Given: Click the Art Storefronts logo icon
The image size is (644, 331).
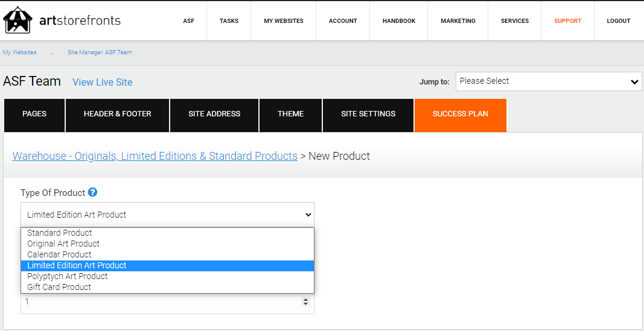Looking at the screenshot, I should [x=18, y=20].
